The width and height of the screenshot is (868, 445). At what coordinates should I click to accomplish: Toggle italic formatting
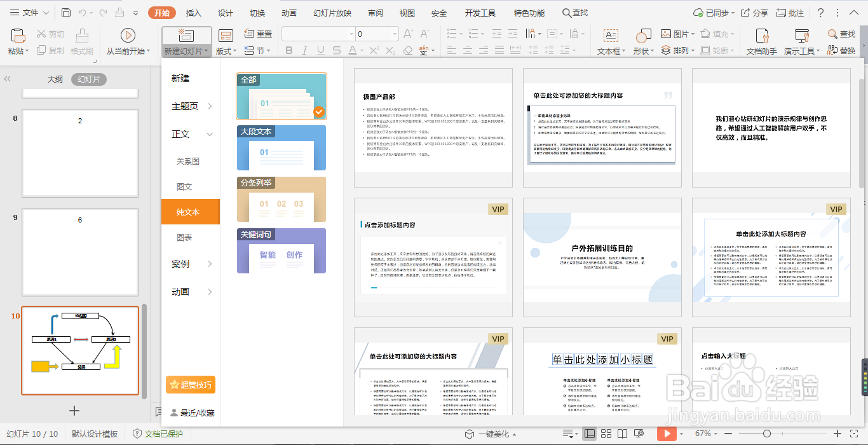coord(304,50)
